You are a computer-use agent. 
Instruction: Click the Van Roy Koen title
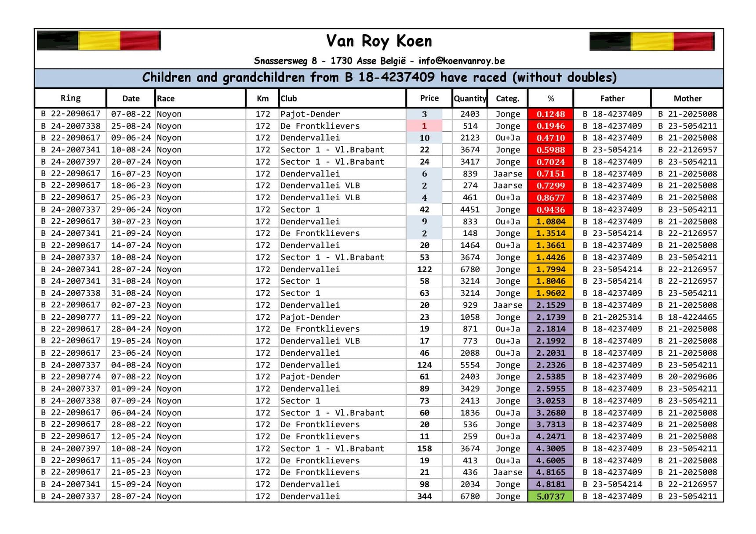tap(379, 41)
